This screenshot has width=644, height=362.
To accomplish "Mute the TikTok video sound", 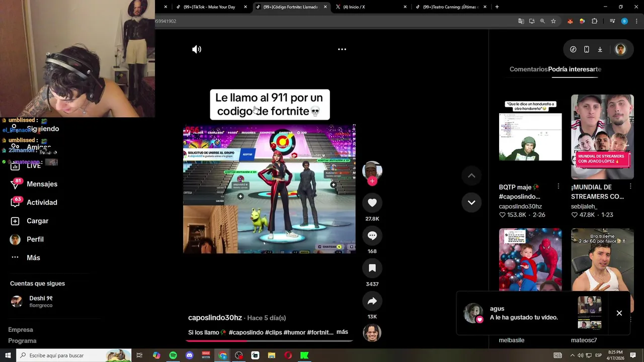I will coord(197,49).
